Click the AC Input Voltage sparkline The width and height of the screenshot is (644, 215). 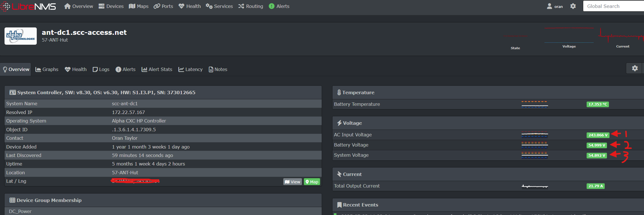tap(535, 135)
